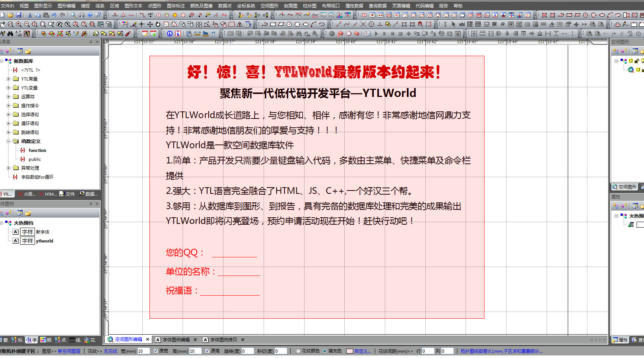Click the gray record circle icon
Screen dimensions: 644x358
[x=332, y=33]
